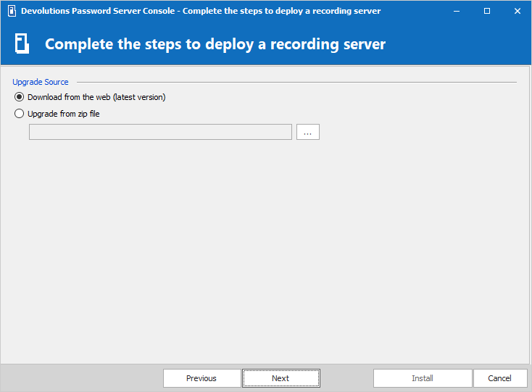Click the "Complete the steps" header title
The image size is (532, 392).
[x=215, y=44]
